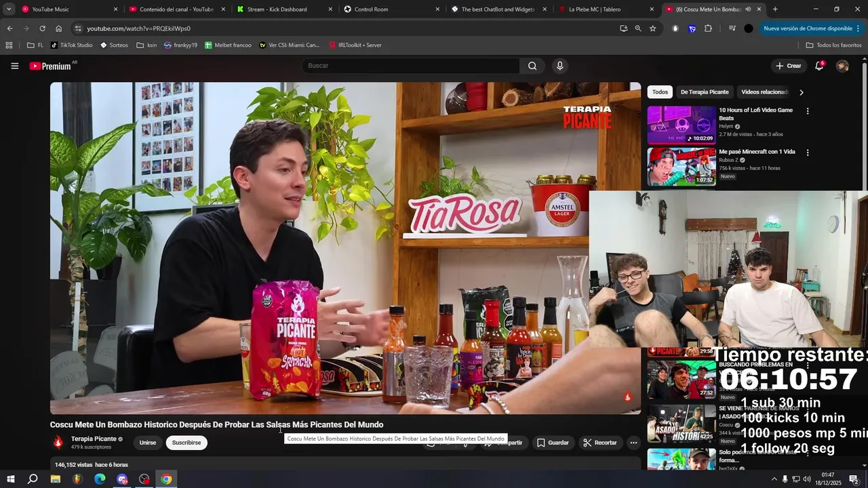Show hidden tray icons chevron
Screen dimensions: 868x488
click(x=774, y=479)
